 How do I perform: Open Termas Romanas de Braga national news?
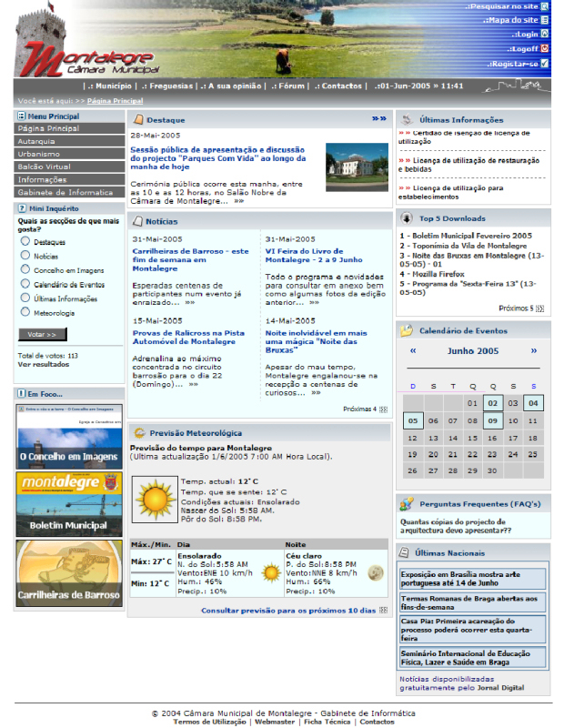(472, 602)
